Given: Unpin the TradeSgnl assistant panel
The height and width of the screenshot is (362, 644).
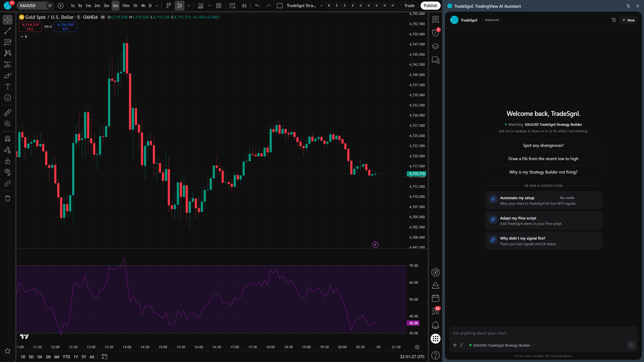Looking at the screenshot, I should coord(628,6).
